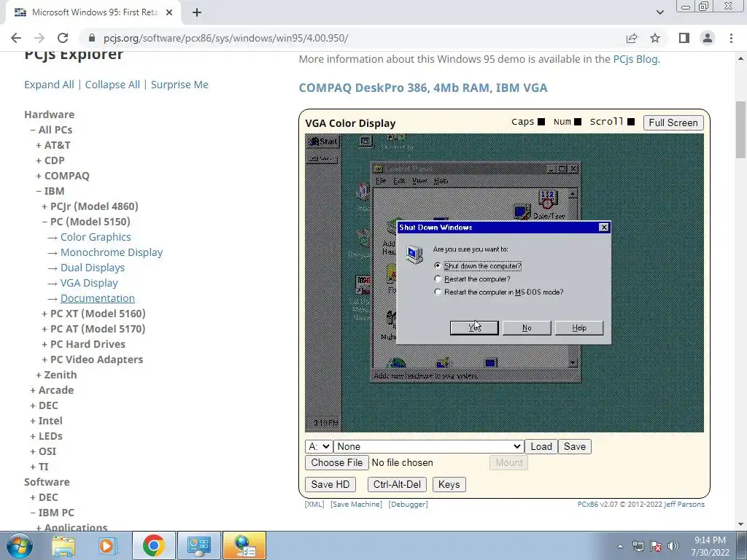Screen dimensions: 747x560
Task: Open VGA Display link
Action: point(89,283)
